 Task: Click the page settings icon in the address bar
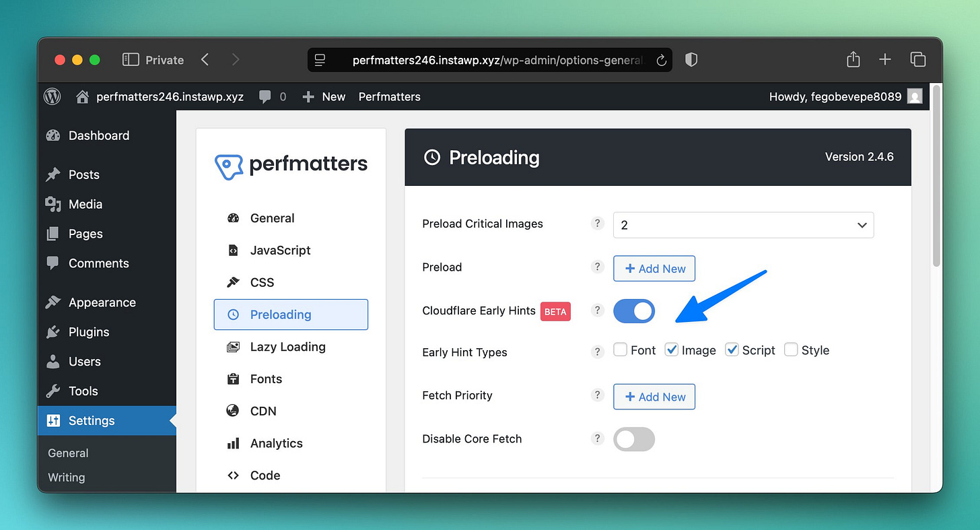tap(320, 60)
